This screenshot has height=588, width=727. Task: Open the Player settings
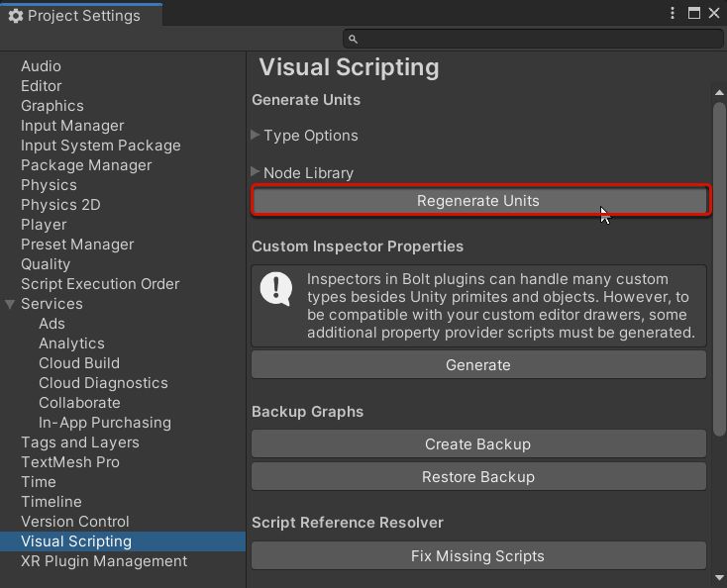point(44,225)
